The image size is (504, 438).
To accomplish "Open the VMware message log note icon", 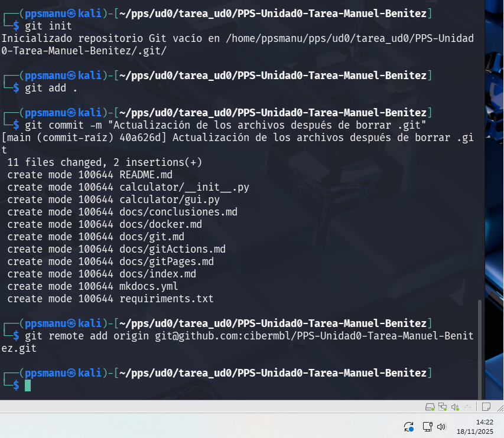I will (x=486, y=407).
